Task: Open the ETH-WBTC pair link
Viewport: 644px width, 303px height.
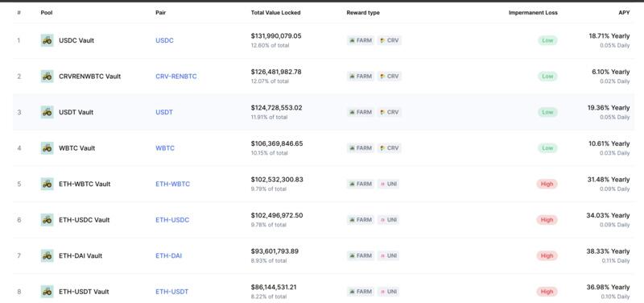Action: click(173, 184)
